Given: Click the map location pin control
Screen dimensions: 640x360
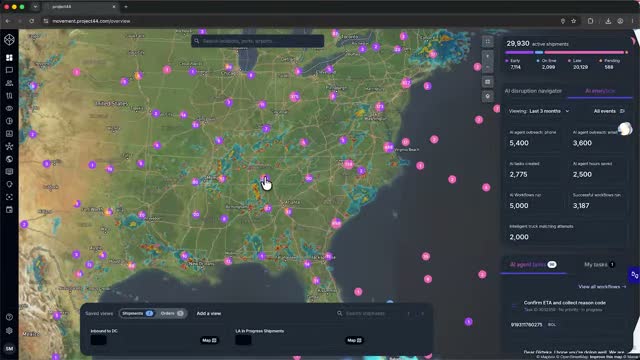Looking at the screenshot, I should [487, 96].
